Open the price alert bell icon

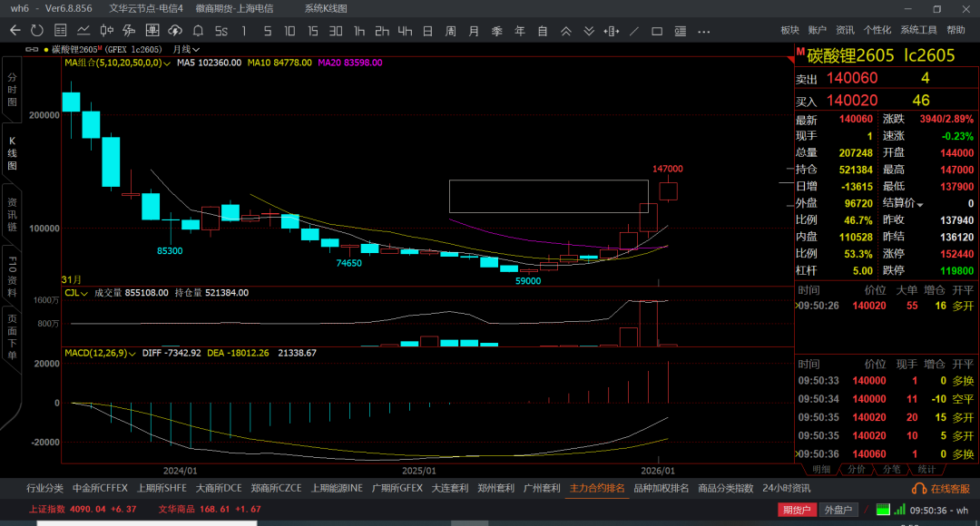pyautogui.click(x=198, y=30)
